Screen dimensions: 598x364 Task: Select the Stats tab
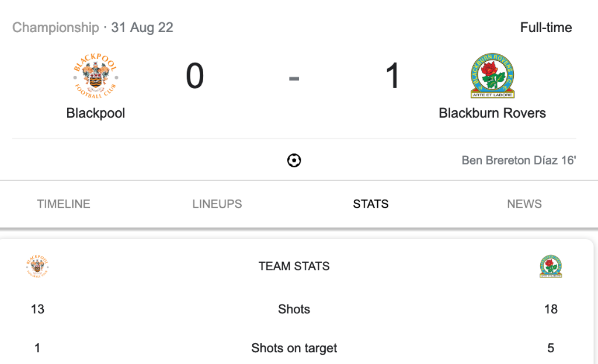tap(371, 204)
